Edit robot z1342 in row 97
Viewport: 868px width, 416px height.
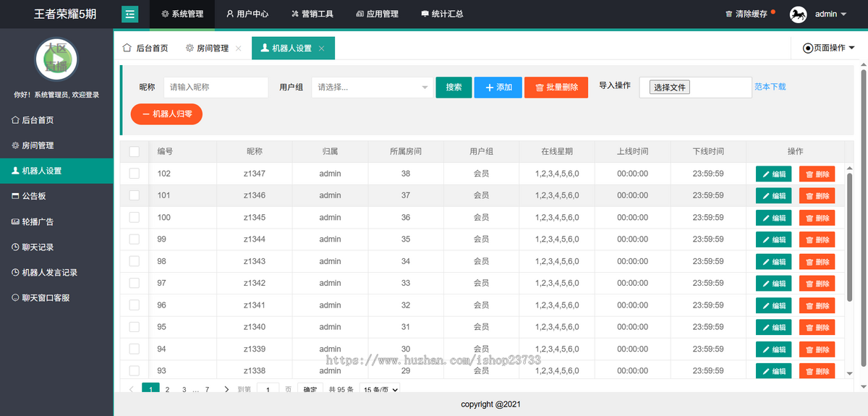(x=773, y=284)
